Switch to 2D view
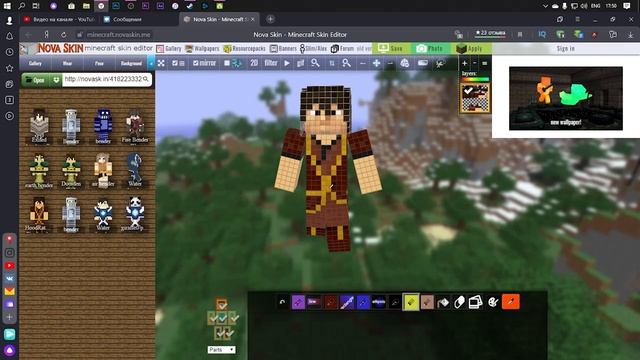The image size is (640, 360). point(254,63)
